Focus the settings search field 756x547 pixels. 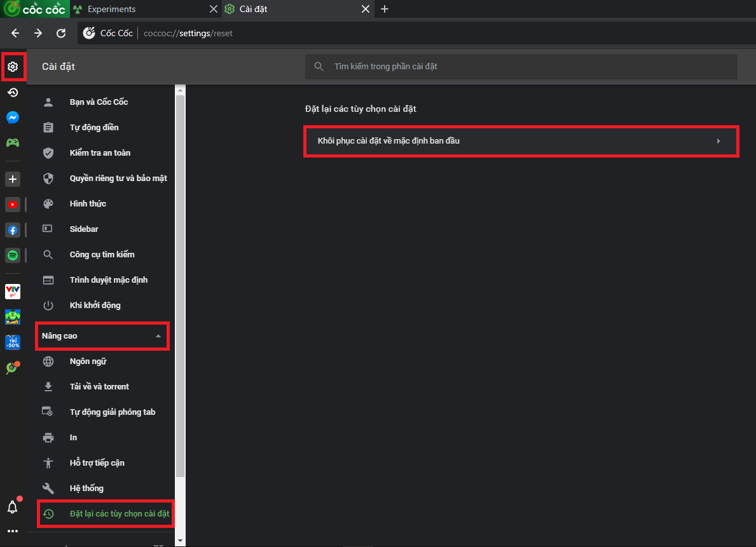[521, 67]
